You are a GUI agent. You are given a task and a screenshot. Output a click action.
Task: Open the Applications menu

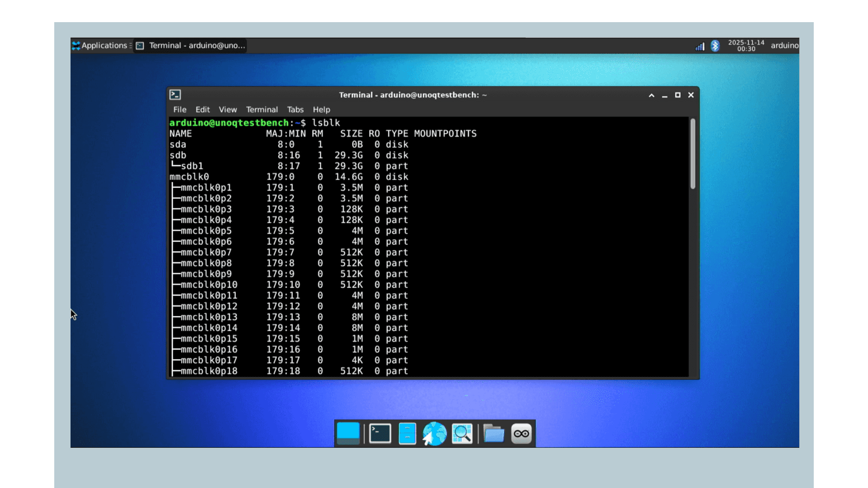[x=100, y=45]
